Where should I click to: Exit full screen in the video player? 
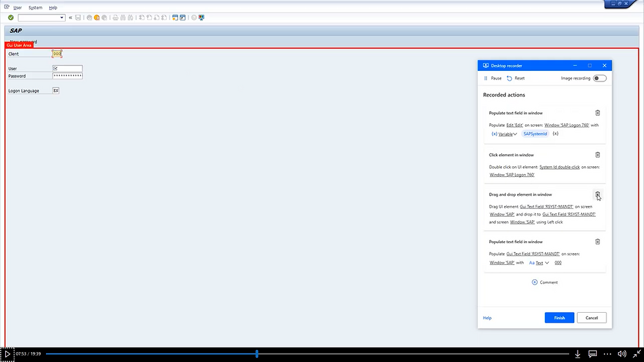tap(637, 354)
